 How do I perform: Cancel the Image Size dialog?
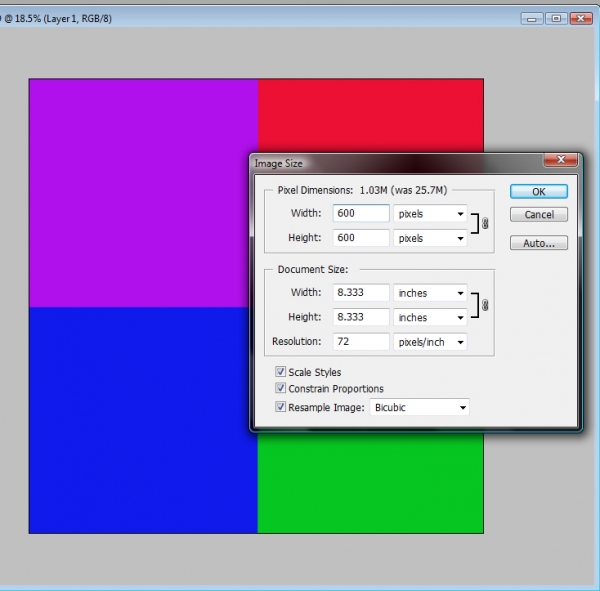tap(538, 214)
